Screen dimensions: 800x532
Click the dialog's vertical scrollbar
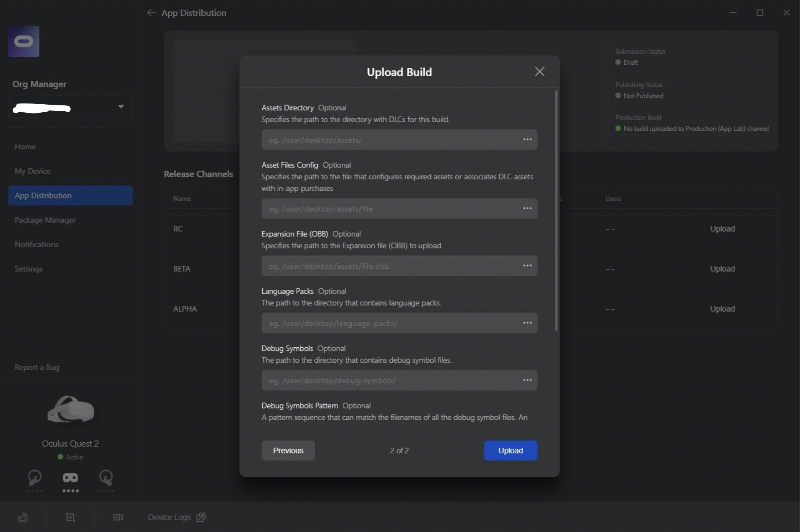click(x=556, y=210)
